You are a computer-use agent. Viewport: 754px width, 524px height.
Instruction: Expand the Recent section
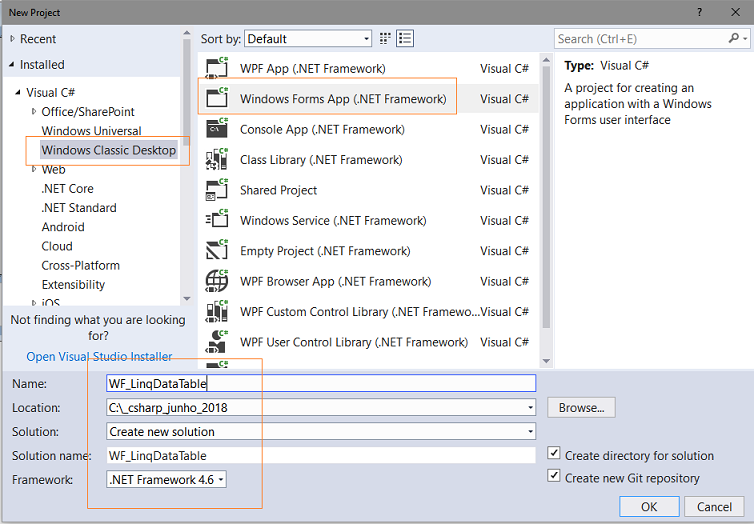point(12,38)
